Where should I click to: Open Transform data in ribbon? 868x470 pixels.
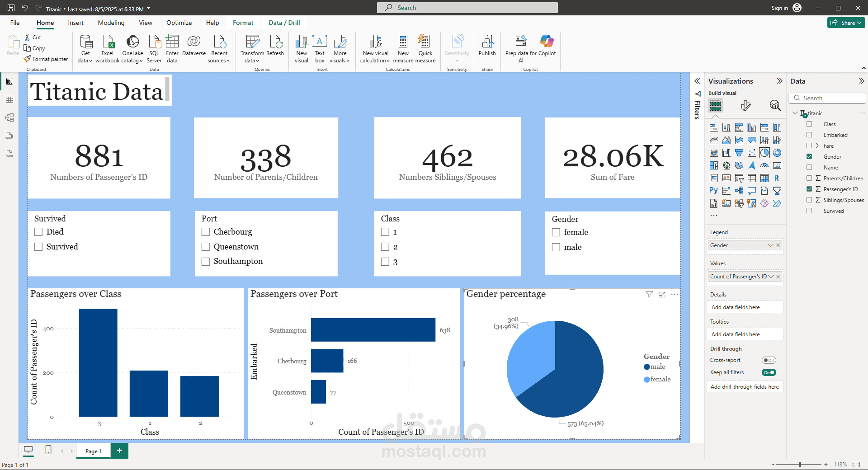click(252, 42)
